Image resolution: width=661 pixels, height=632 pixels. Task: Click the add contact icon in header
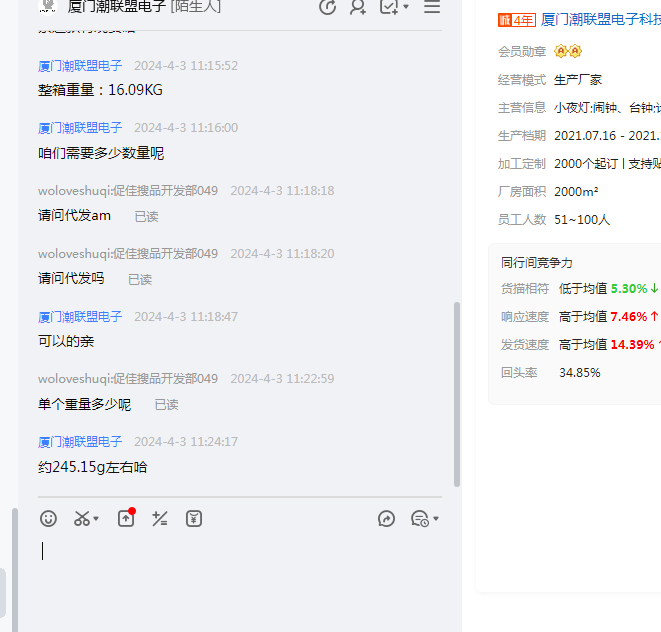point(357,7)
